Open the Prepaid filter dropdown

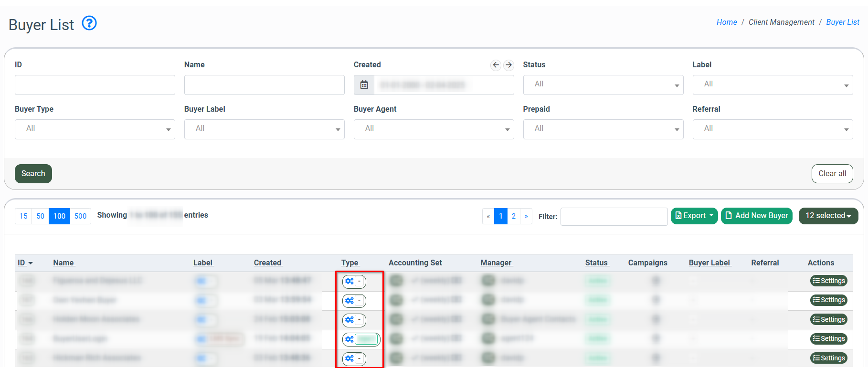(x=603, y=129)
